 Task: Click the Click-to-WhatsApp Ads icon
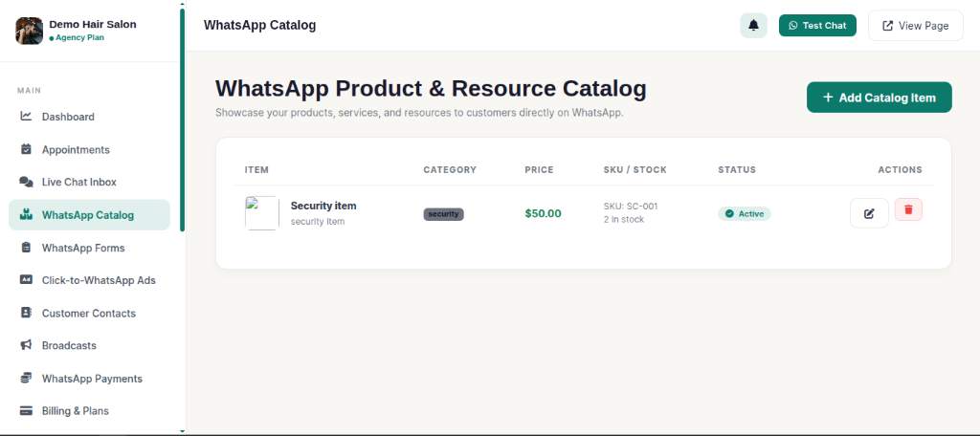26,280
